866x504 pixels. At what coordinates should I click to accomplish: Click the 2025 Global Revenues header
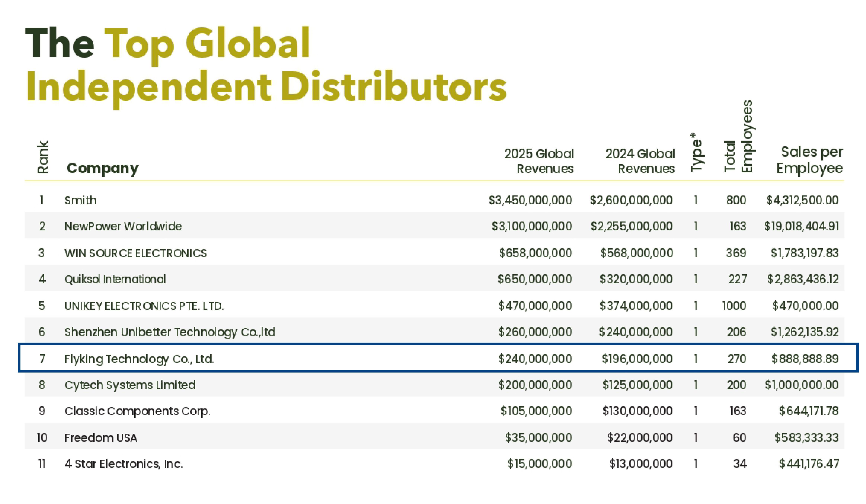[x=539, y=161]
